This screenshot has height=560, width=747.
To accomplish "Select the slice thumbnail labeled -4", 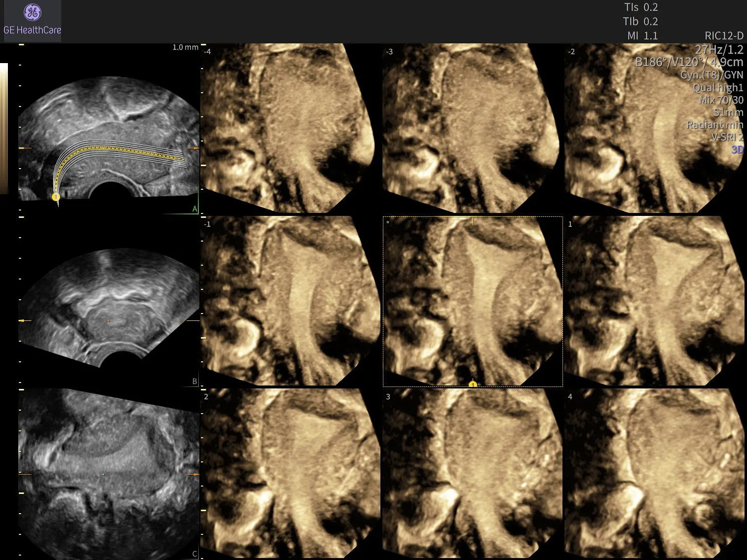I will [291, 129].
